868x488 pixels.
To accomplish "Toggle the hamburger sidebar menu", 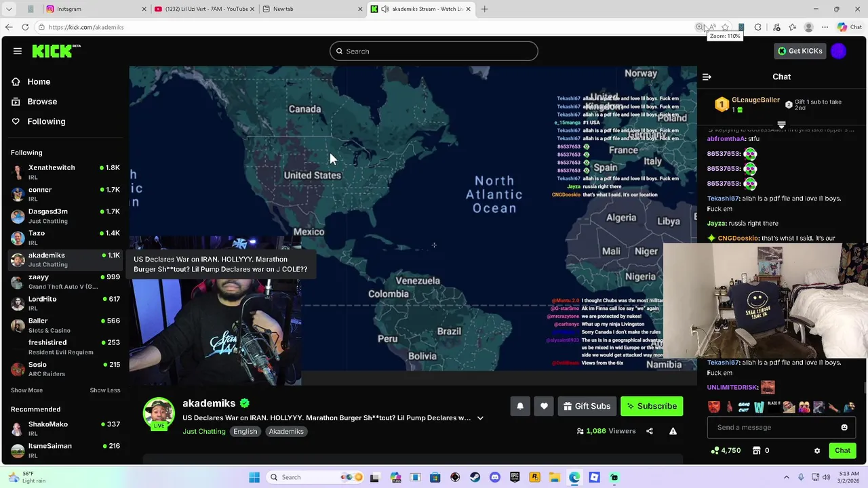I will point(18,51).
